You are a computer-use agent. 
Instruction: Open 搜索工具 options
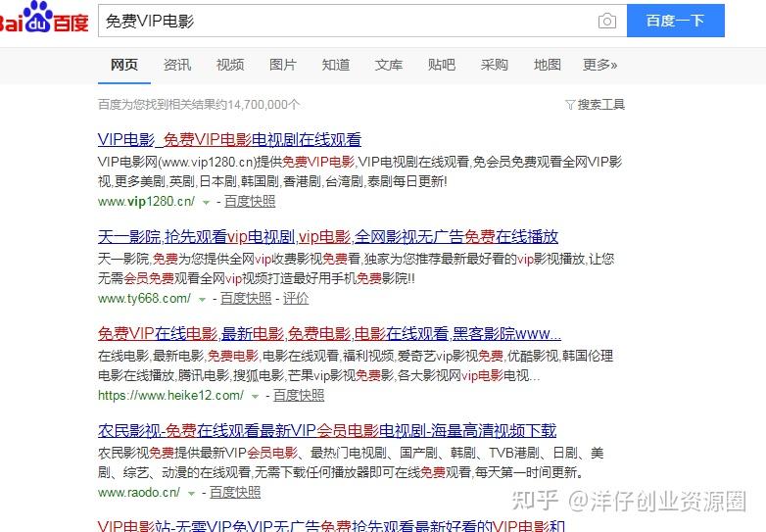click(600, 105)
